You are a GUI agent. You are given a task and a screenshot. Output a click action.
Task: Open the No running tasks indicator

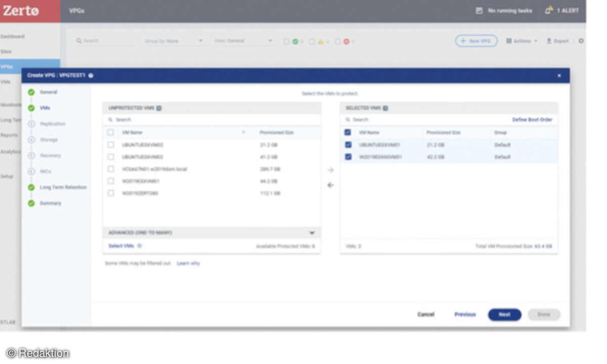click(504, 11)
